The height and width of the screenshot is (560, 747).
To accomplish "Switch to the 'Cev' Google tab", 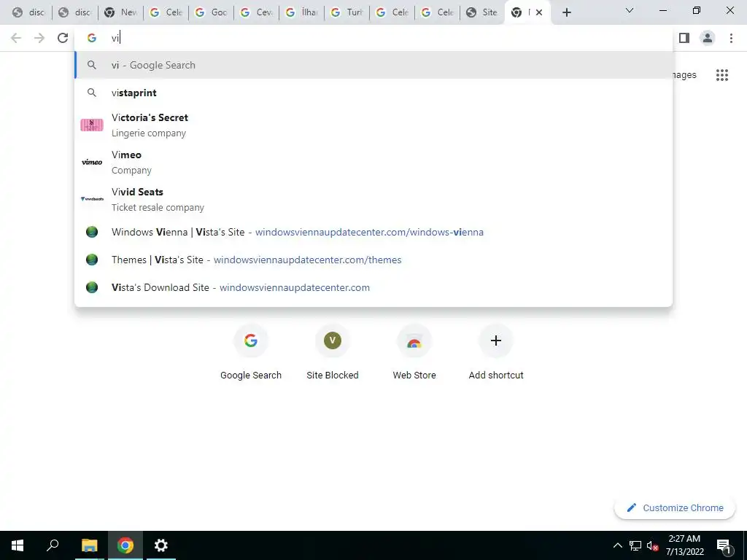I will pyautogui.click(x=256, y=13).
